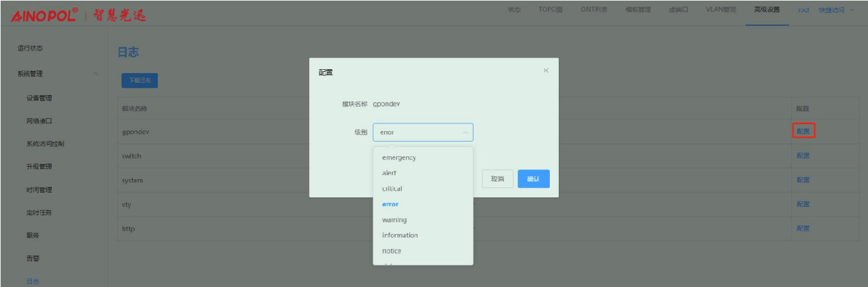868x287 pixels.
Task: Collapse the 系统管理 sidebar section
Action: 96,74
